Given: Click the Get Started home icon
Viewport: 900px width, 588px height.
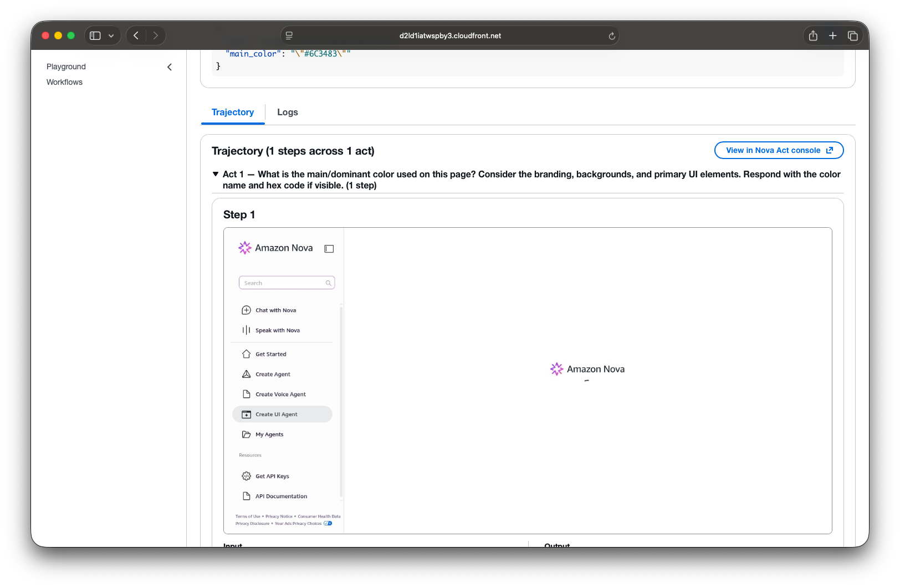Looking at the screenshot, I should [247, 354].
